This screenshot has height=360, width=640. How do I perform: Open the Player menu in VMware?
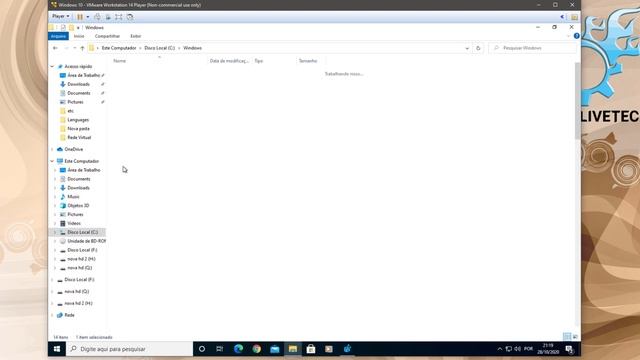coord(60,16)
